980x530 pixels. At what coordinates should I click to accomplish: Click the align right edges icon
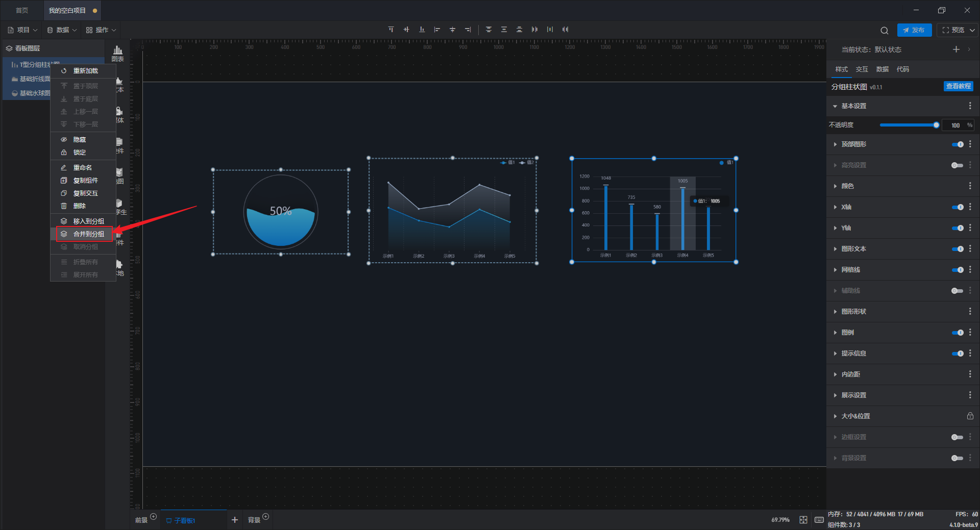tap(468, 30)
